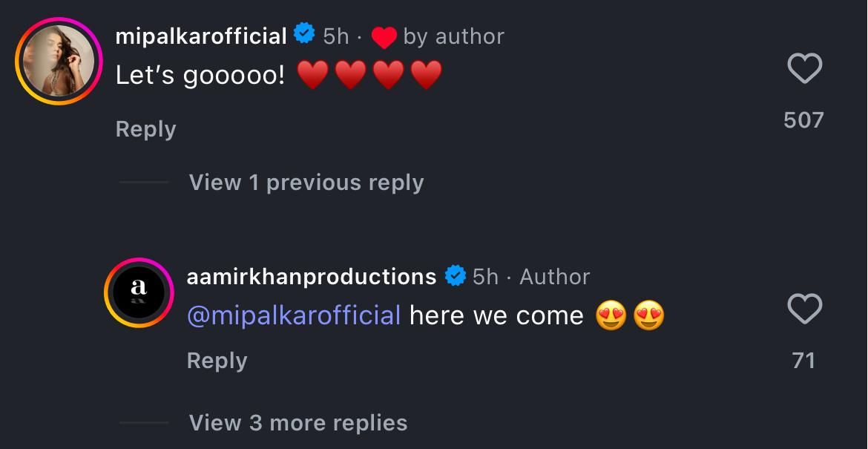Open the mipalkarofficial profile picture
This screenshot has width=868, height=449.
pos(59,61)
